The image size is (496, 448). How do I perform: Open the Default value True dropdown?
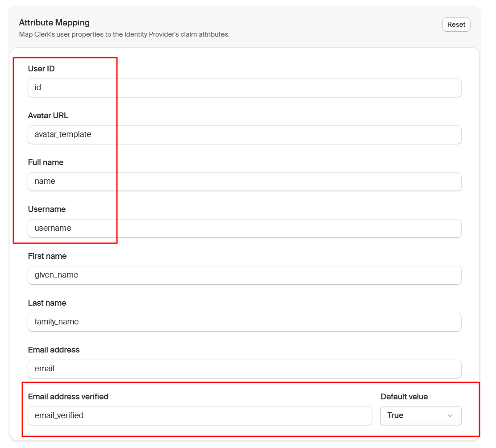[x=421, y=415]
